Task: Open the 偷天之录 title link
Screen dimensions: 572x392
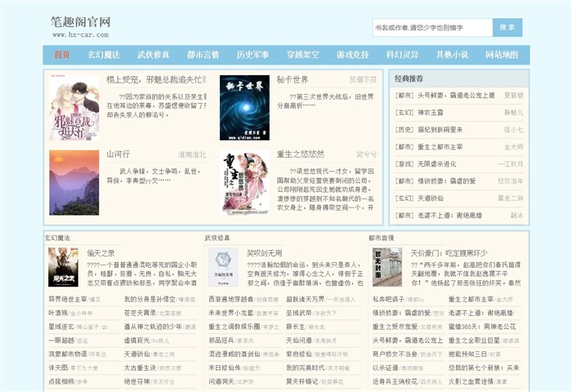Action: click(x=101, y=253)
